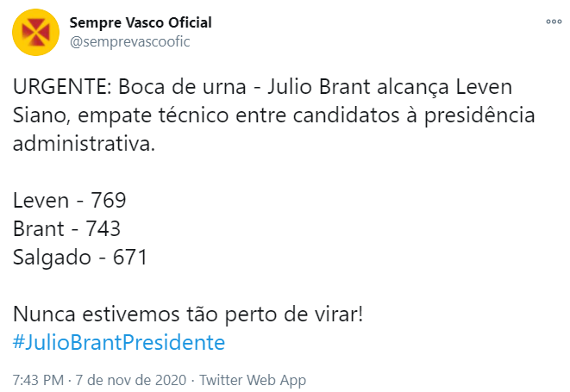Open the Sempre Vasco Oficial display name
Image resolution: width=570 pixels, height=392 pixels.
point(140,22)
